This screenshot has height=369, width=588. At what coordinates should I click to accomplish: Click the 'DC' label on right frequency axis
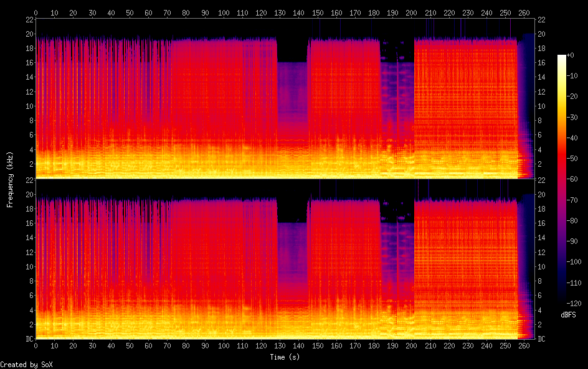click(541, 339)
